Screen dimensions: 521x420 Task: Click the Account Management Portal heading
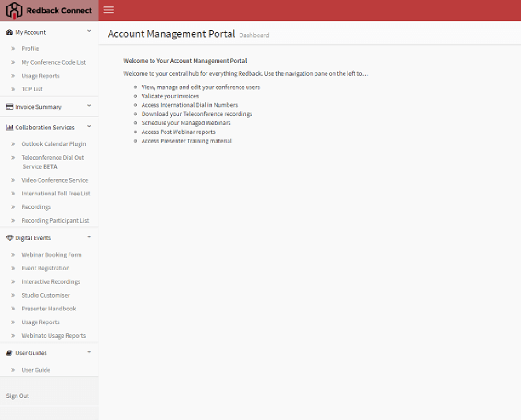(171, 34)
